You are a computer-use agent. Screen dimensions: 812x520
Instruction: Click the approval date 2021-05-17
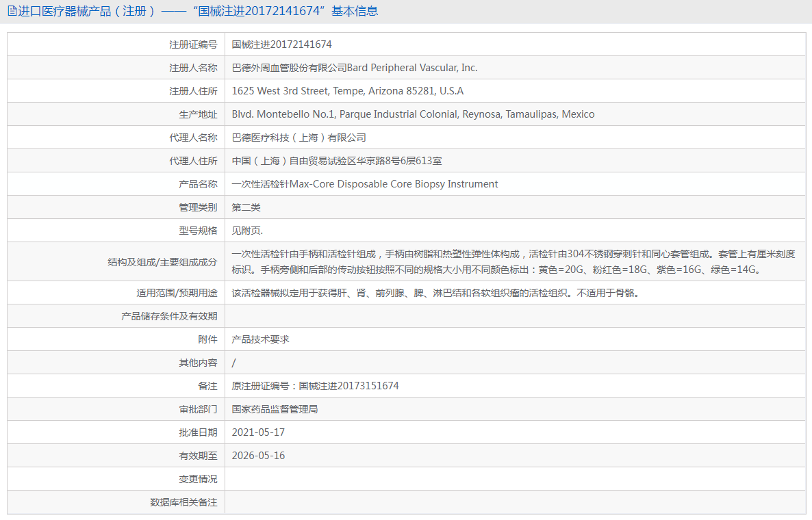coord(258,432)
